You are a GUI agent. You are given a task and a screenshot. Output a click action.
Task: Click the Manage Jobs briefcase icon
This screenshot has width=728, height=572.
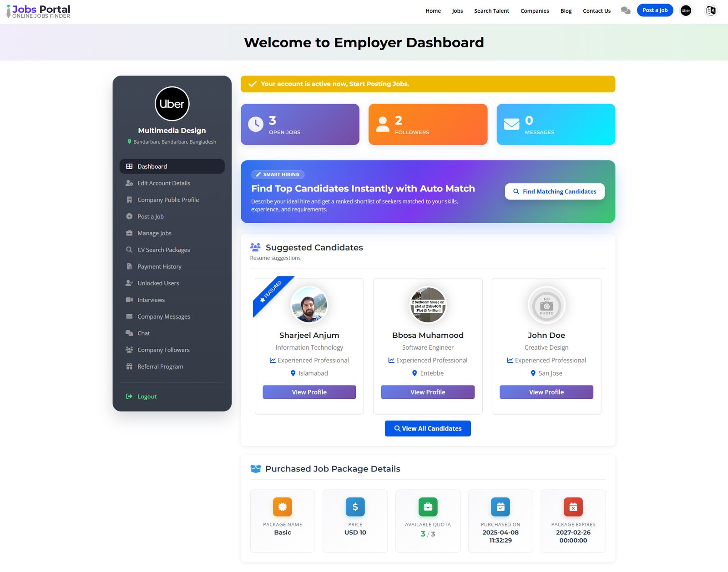tap(129, 233)
